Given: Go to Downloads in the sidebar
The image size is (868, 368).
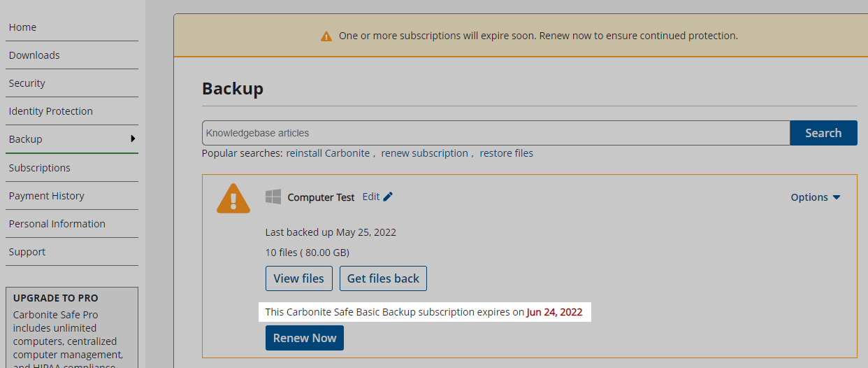Looking at the screenshot, I should tap(34, 55).
